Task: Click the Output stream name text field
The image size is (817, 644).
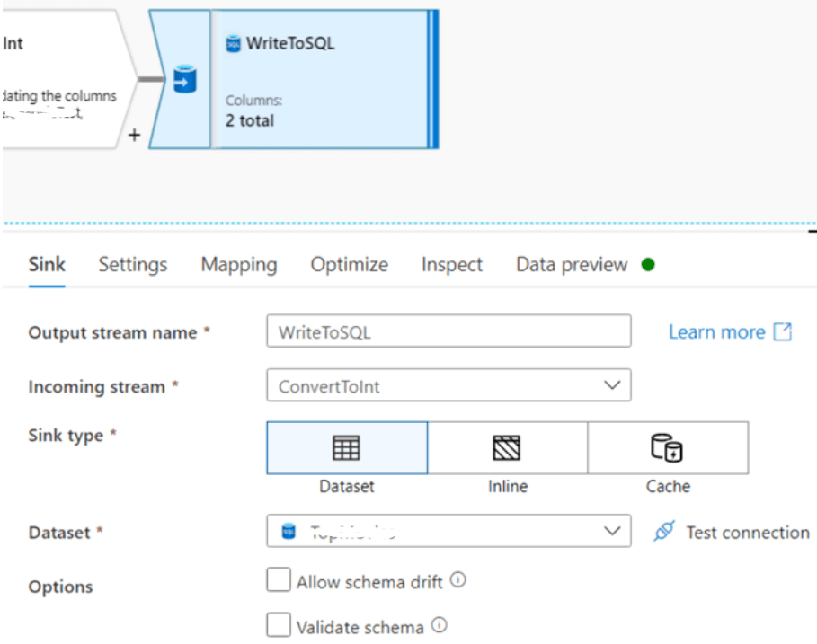Action: click(x=448, y=331)
